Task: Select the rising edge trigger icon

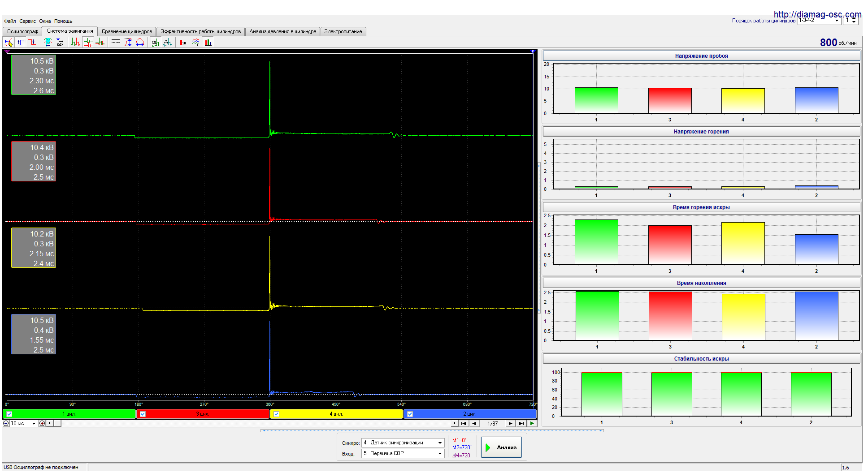Action: 20,43
